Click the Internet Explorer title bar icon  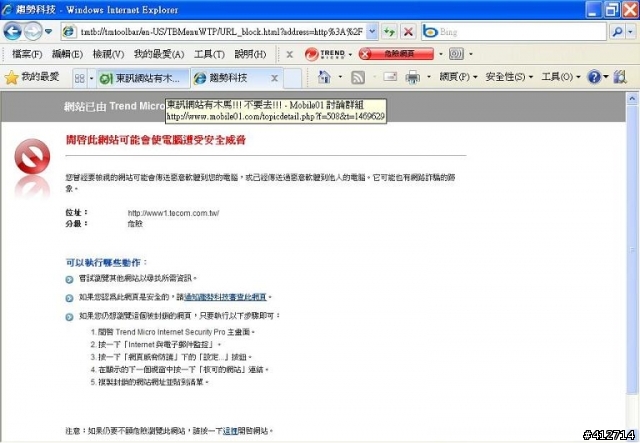[7, 9]
